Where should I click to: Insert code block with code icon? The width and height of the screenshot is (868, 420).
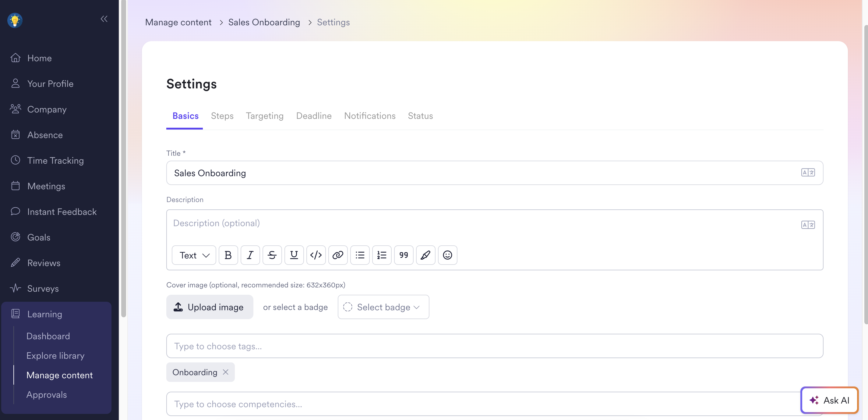pyautogui.click(x=316, y=255)
